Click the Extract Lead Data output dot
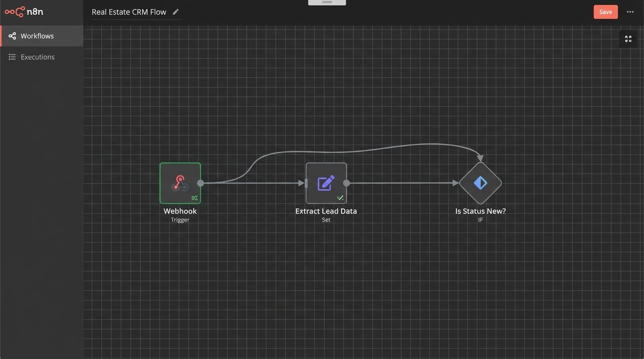 tap(346, 183)
